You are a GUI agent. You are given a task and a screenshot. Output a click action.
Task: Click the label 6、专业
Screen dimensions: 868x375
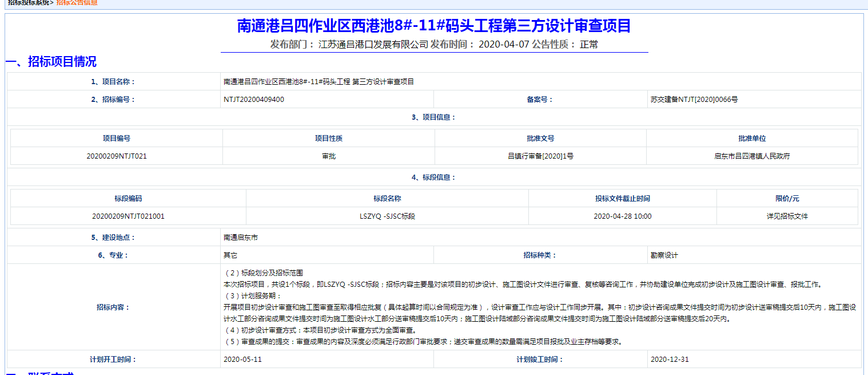(114, 255)
